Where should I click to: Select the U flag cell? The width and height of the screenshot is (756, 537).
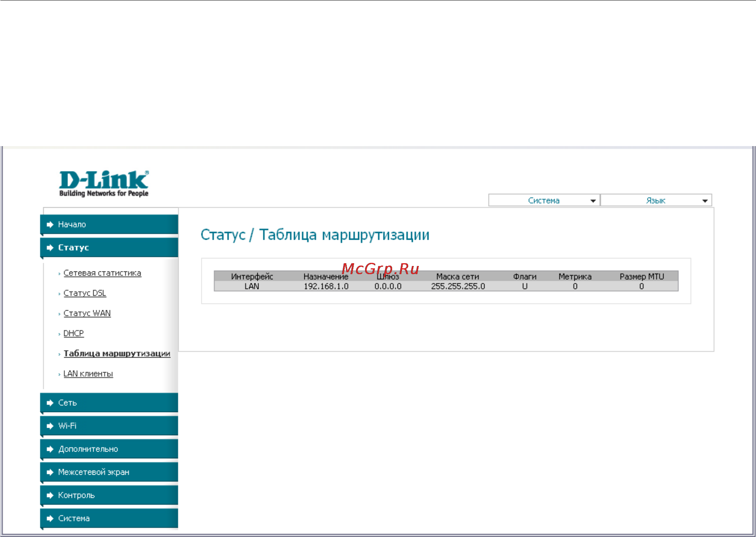(524, 286)
